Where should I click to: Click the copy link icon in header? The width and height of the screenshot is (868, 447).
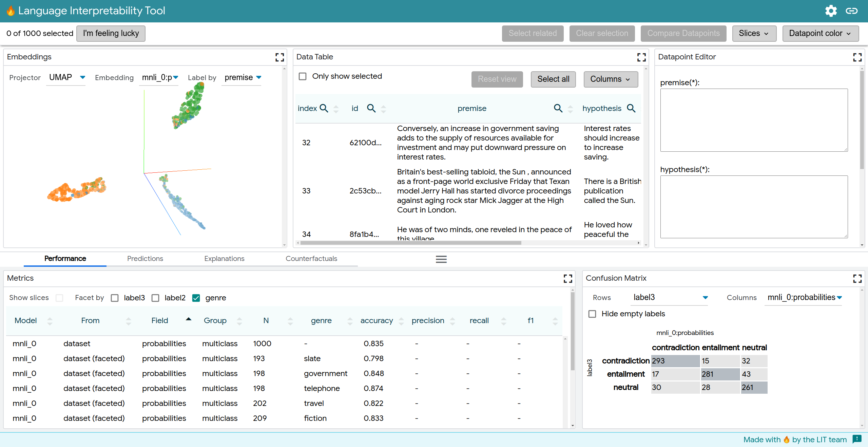pos(851,11)
